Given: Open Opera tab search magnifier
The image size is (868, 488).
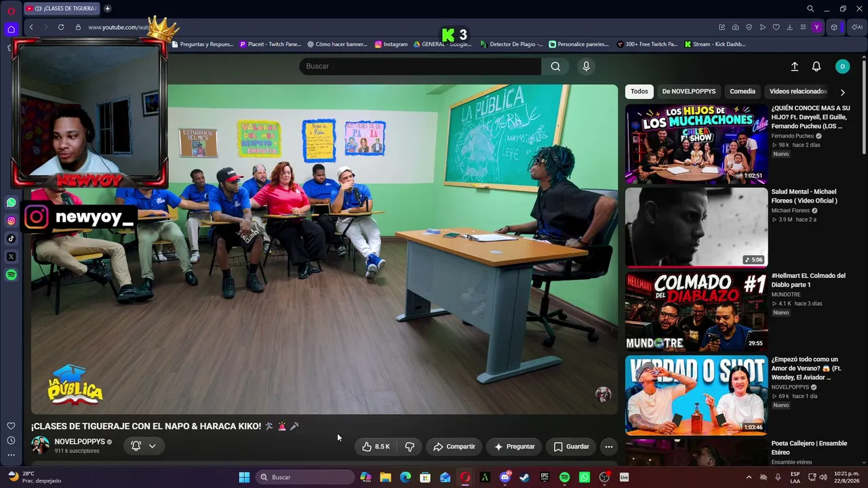Looking at the screenshot, I should click(x=810, y=9).
